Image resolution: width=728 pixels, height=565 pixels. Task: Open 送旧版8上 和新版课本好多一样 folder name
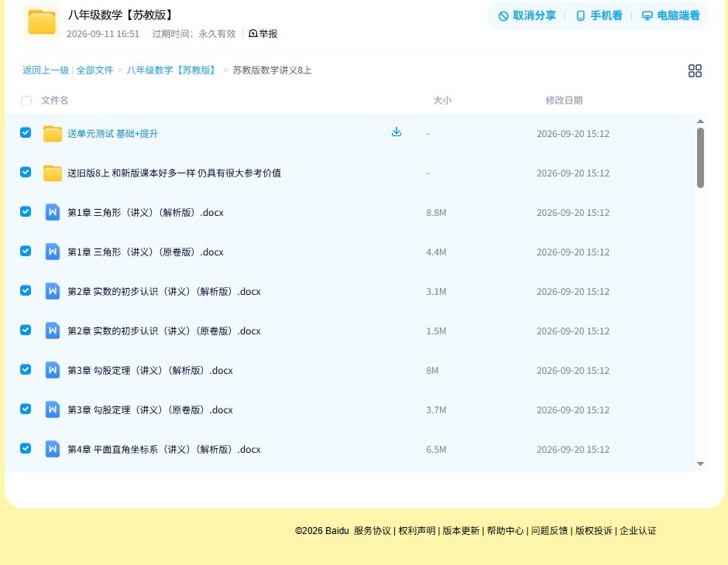pyautogui.click(x=174, y=173)
